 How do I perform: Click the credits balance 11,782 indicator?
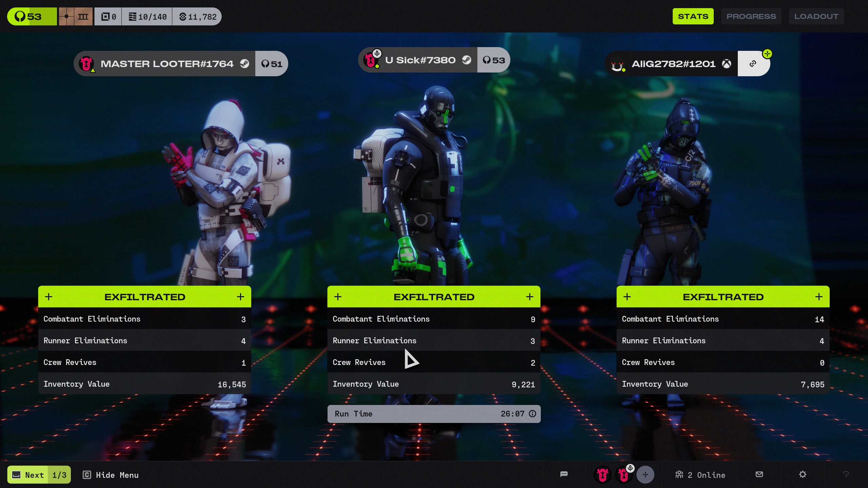197,17
